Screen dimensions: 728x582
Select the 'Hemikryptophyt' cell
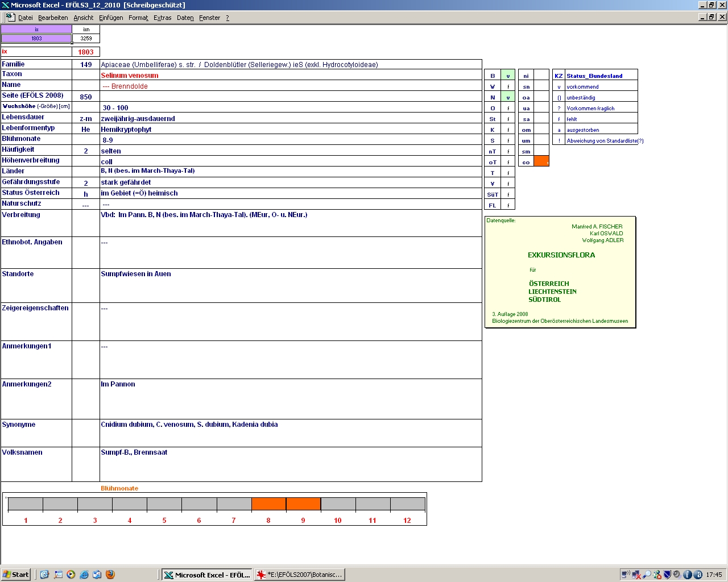291,129
